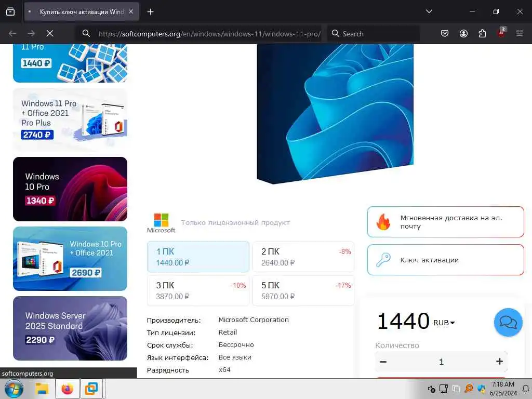This screenshot has height=399, width=532.
Task: Open the uBlock extension icon with badge
Action: 501,33
